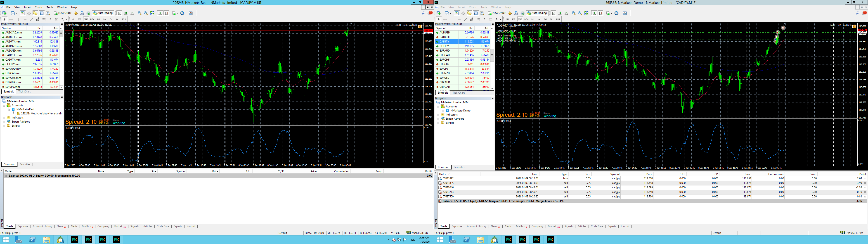This screenshot has width=868, height=244.
Task: Open profiles dropdown in Real window
Action: pyautogui.click(x=14, y=13)
